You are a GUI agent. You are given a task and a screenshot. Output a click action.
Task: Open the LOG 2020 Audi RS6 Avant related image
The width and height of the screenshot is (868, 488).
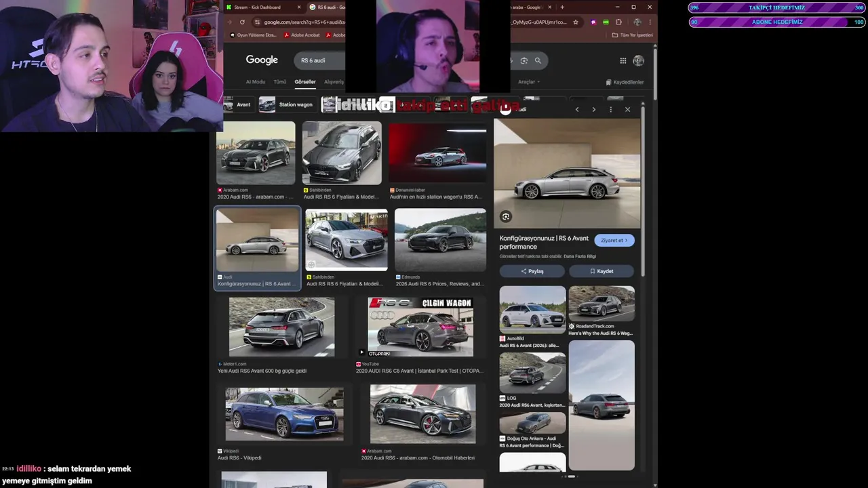(x=532, y=372)
